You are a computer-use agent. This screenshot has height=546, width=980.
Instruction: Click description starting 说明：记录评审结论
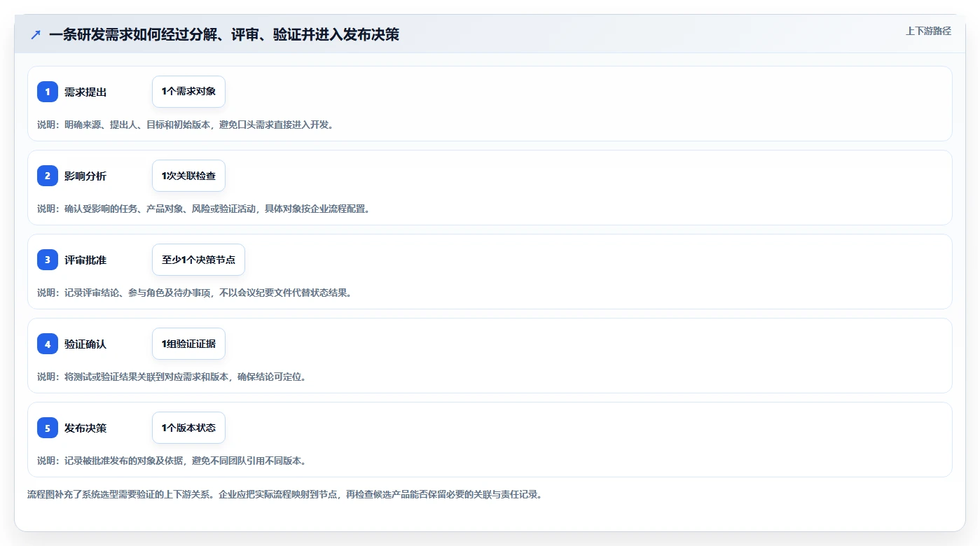(196, 293)
